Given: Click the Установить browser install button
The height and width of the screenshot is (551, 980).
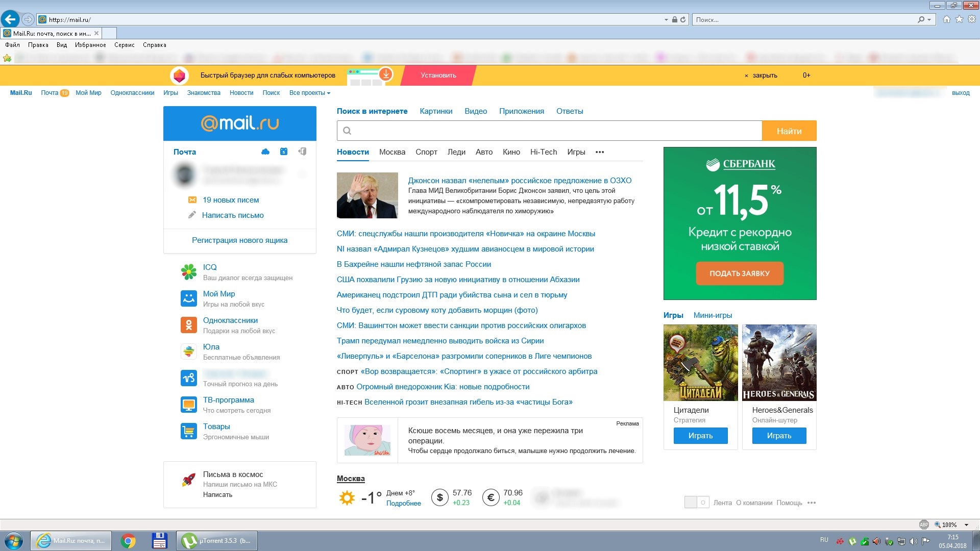Looking at the screenshot, I should [438, 76].
